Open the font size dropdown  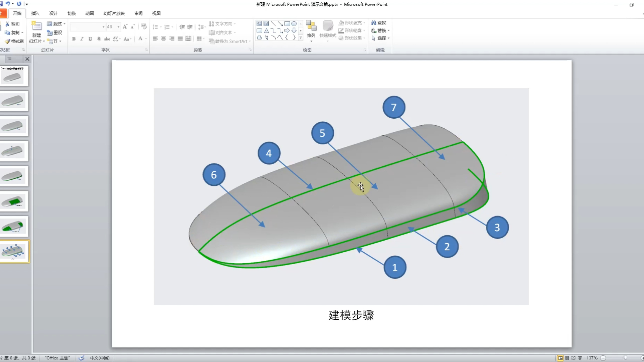coord(118,27)
